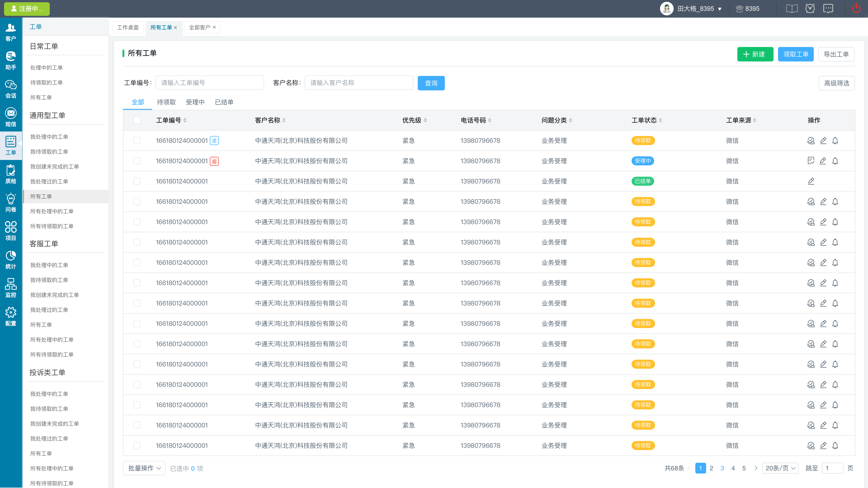The image size is (868, 488).
Task: Check the last ticket row checkbox
Action: click(x=137, y=446)
